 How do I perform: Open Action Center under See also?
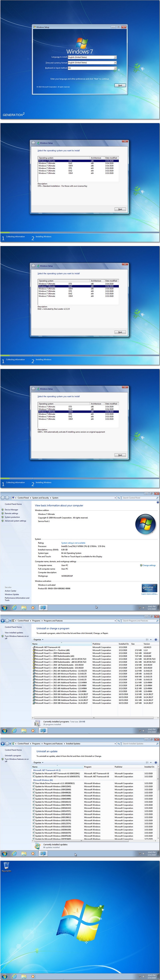[10, 591]
